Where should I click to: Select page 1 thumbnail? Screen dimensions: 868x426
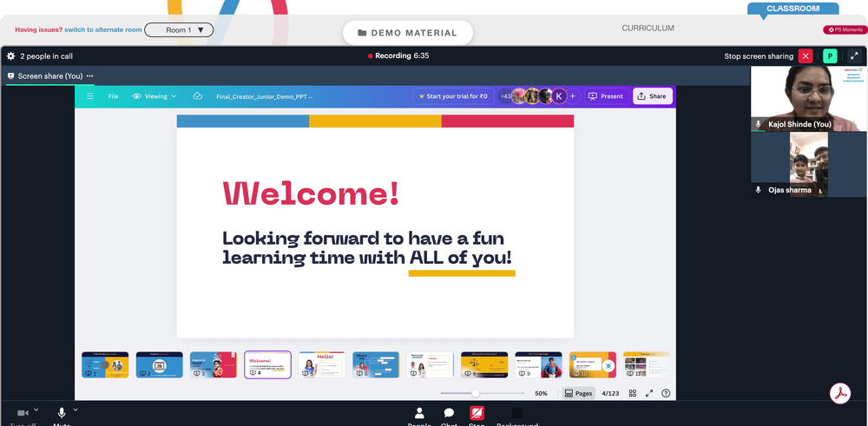tap(105, 364)
